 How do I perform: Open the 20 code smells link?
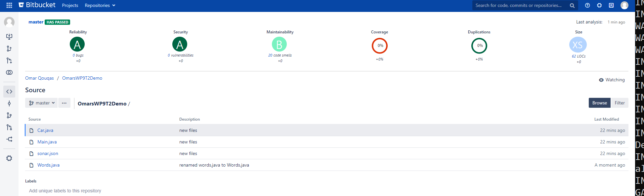pos(280,55)
